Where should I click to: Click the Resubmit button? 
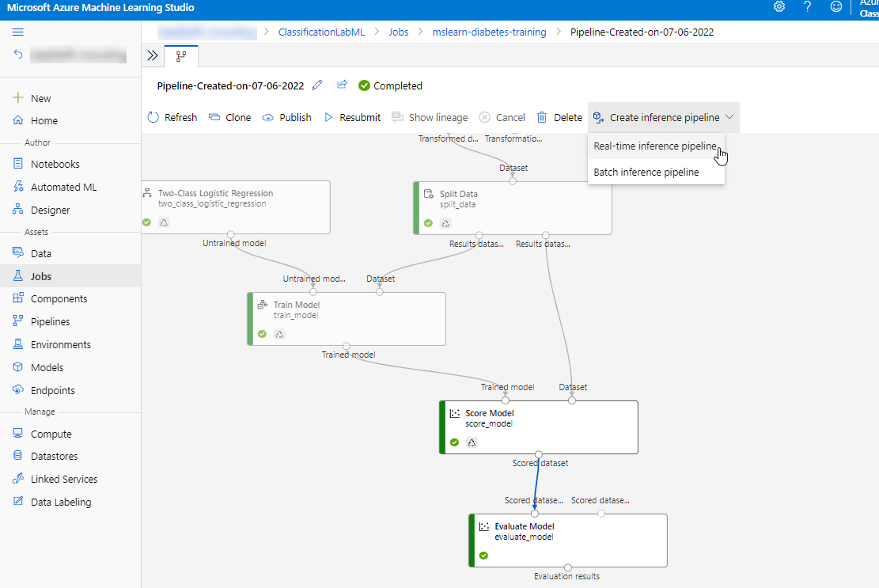click(x=352, y=117)
